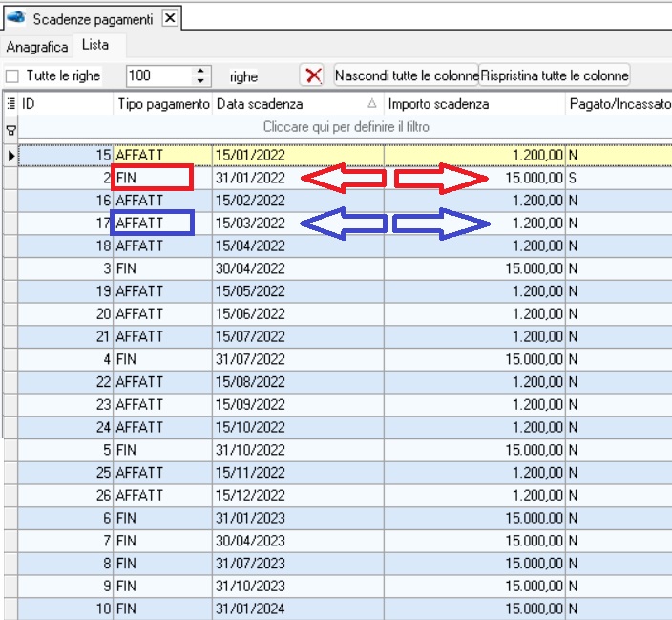Enable the Tutte le righe checkbox
This screenshot has width=672, height=620.
[12, 76]
